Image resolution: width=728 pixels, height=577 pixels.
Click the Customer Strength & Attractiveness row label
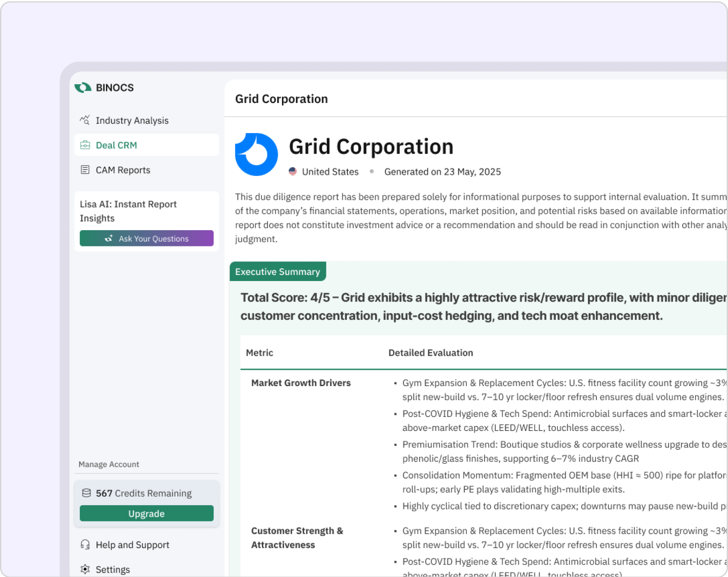click(297, 538)
